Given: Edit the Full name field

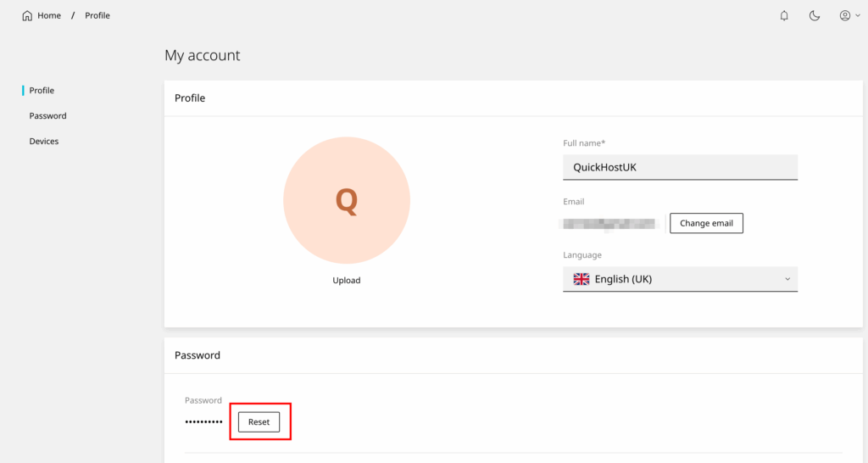Looking at the screenshot, I should tap(681, 167).
